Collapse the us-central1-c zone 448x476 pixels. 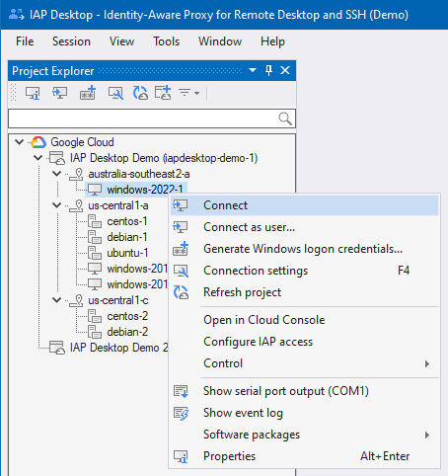pyautogui.click(x=57, y=300)
